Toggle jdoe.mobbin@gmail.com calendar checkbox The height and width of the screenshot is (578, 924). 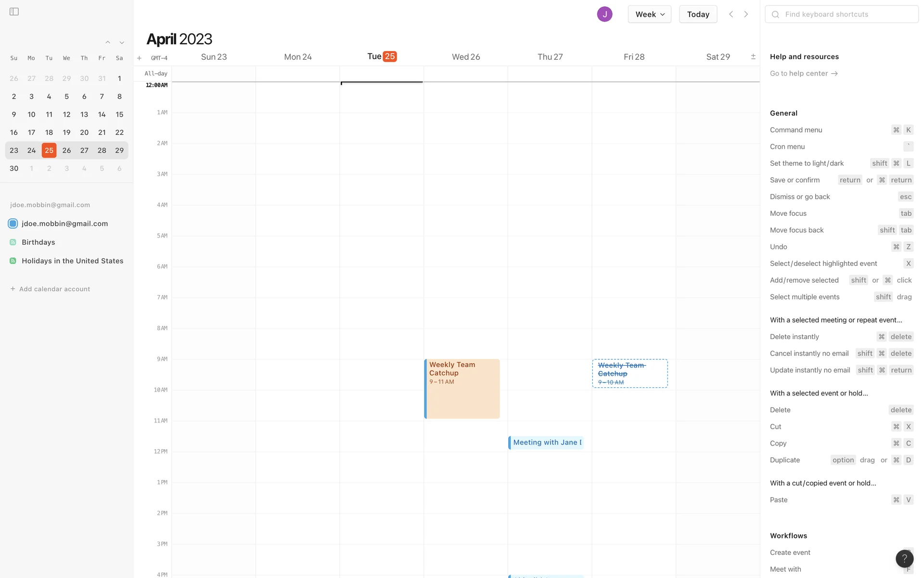point(13,223)
